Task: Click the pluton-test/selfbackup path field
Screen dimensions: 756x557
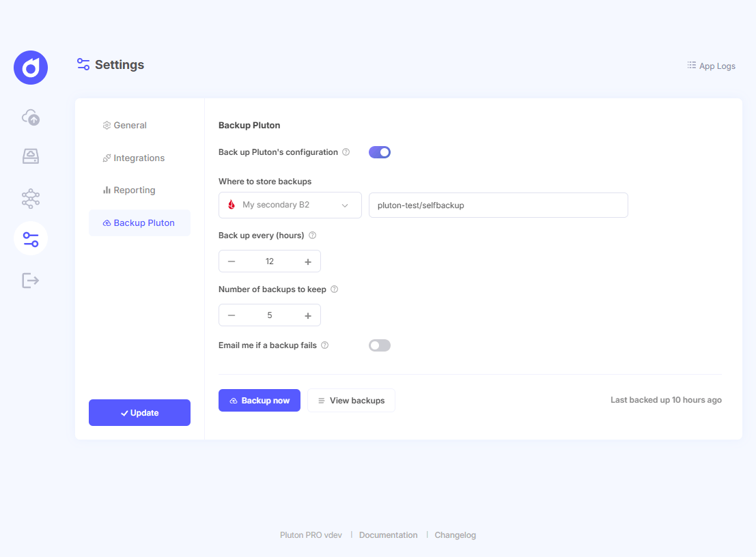Action: tap(499, 205)
